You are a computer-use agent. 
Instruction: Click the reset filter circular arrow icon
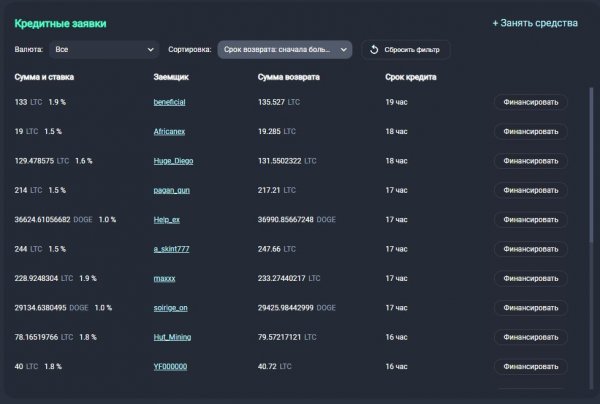(x=373, y=49)
